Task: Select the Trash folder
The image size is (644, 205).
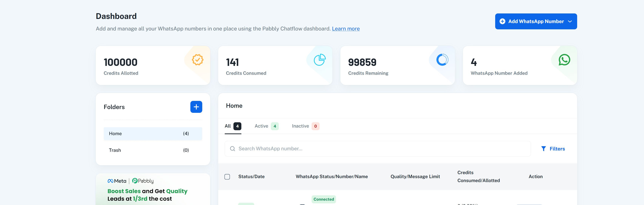Action: point(153,150)
